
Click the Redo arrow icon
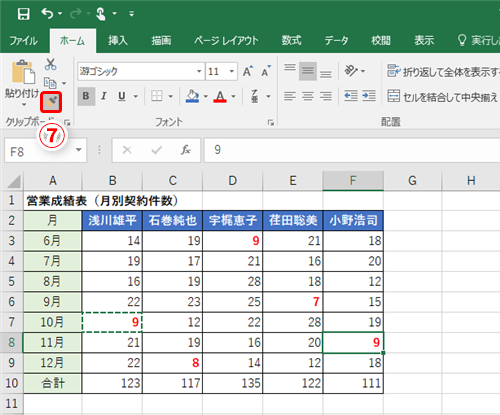[76, 13]
